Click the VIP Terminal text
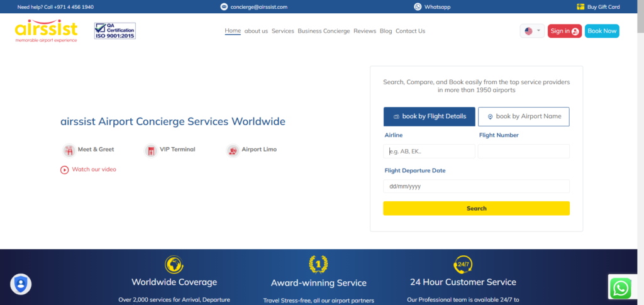The width and height of the screenshot is (644, 305). (177, 150)
